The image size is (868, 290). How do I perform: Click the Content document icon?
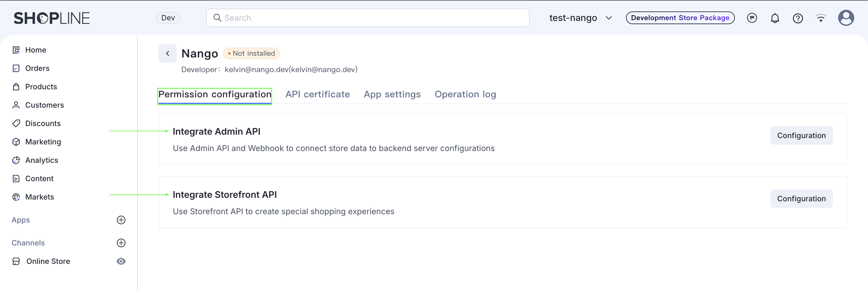16,179
